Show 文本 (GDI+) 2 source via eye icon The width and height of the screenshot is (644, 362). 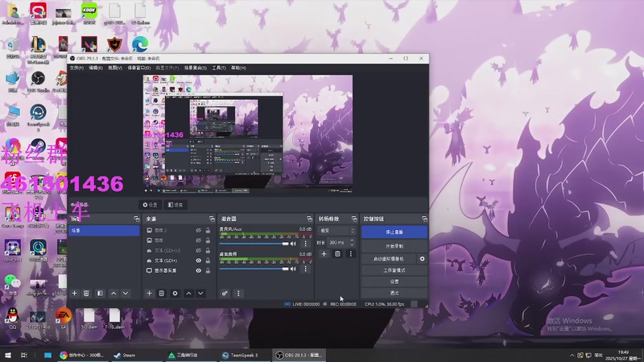(198, 250)
